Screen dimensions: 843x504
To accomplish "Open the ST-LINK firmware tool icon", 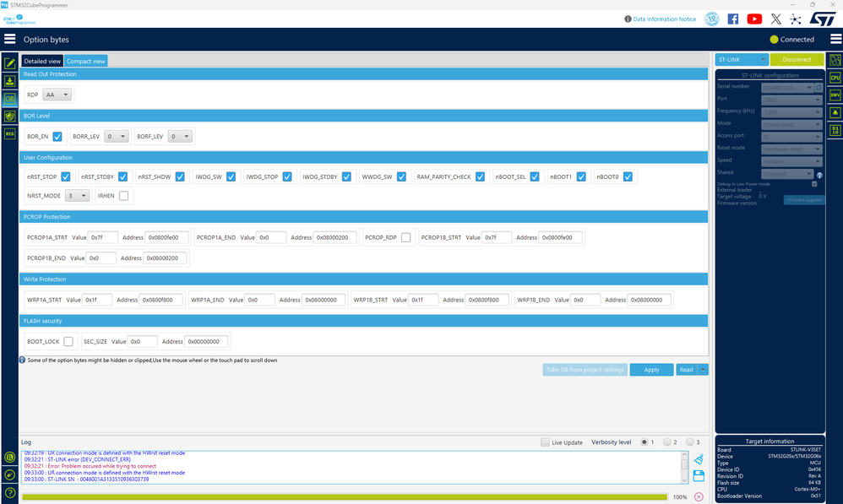I will (x=9, y=475).
